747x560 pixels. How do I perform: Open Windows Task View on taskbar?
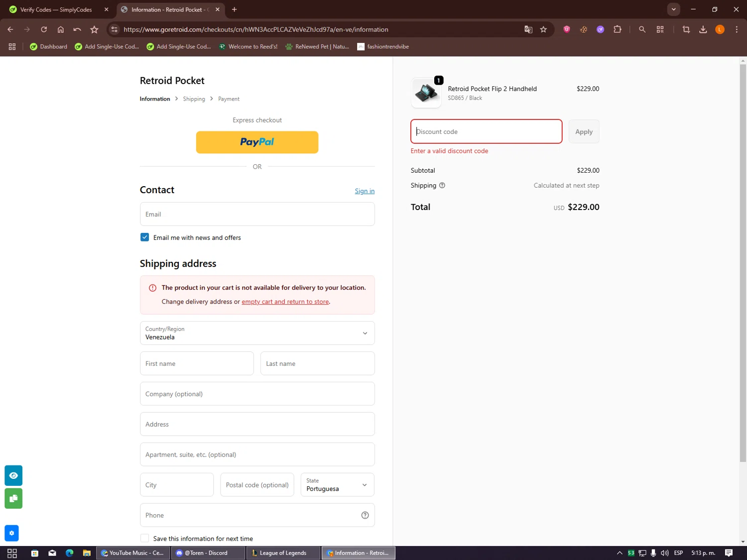[12, 553]
